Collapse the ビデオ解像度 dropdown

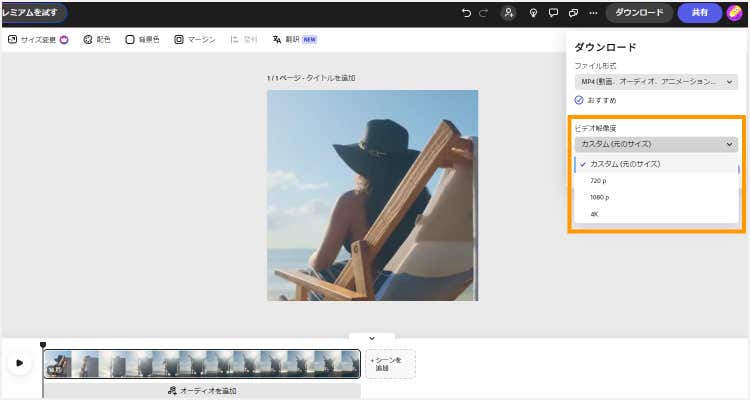[x=656, y=144]
